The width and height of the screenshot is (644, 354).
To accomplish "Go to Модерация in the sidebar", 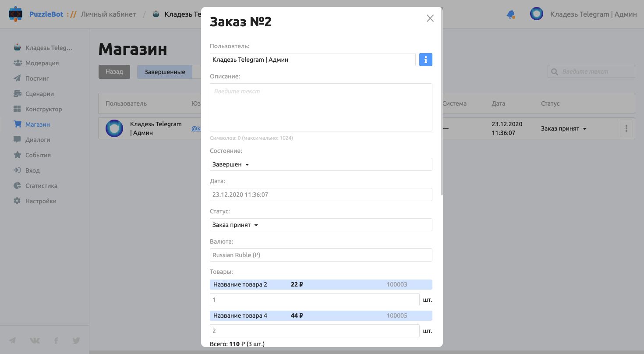I will pos(42,63).
